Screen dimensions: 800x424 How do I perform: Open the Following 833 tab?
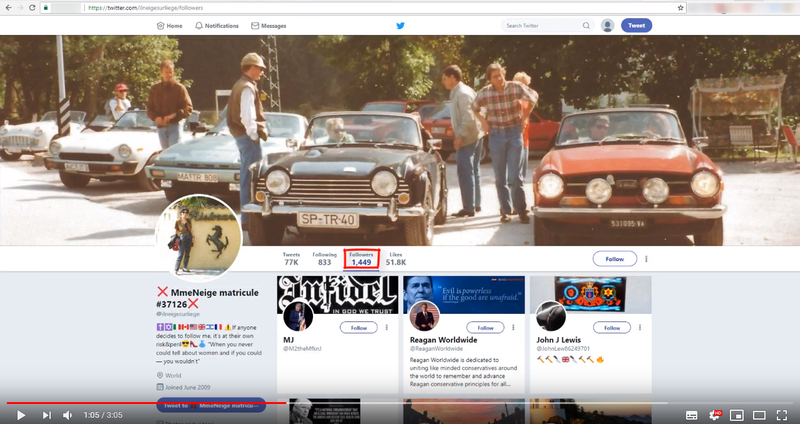pyautogui.click(x=324, y=259)
